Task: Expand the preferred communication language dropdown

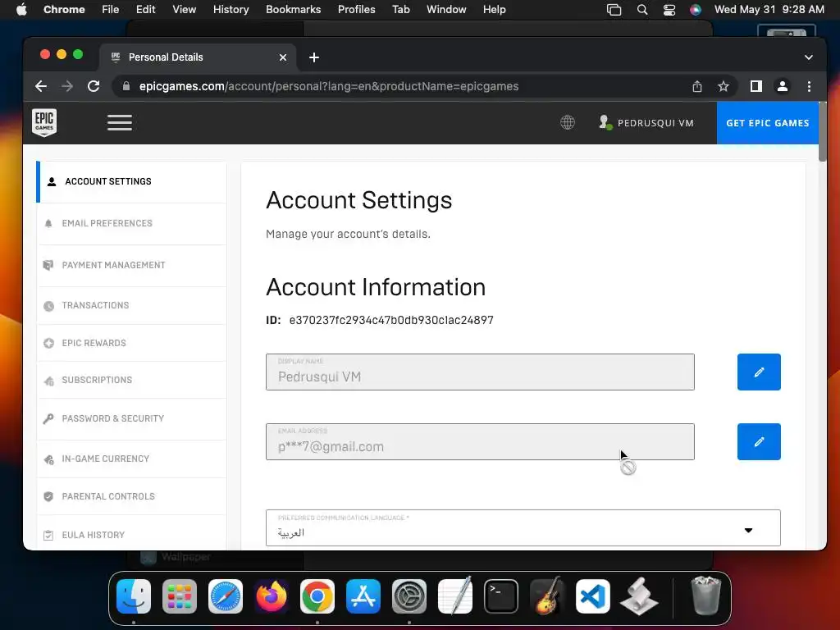Action: 523,527
